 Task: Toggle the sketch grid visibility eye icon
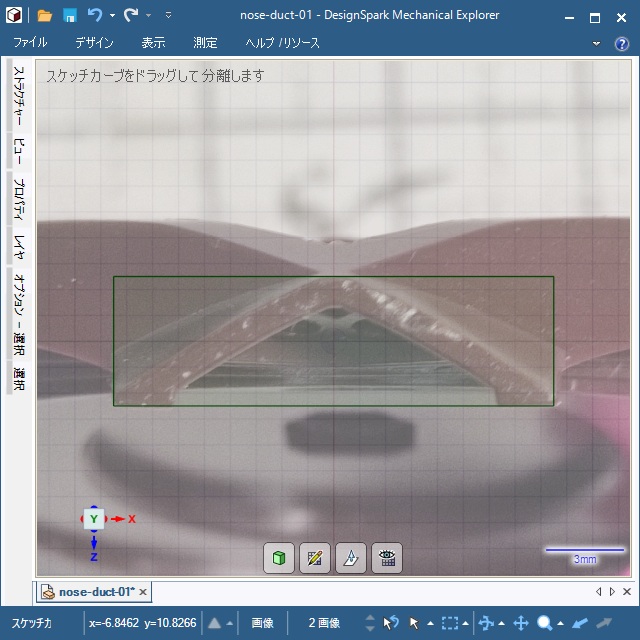point(387,558)
